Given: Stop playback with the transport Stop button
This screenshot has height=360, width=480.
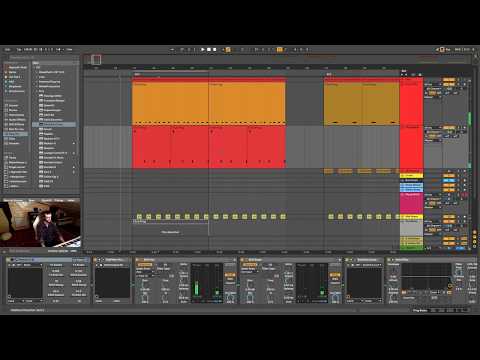Looking at the screenshot, I should pyautogui.click(x=209, y=49).
